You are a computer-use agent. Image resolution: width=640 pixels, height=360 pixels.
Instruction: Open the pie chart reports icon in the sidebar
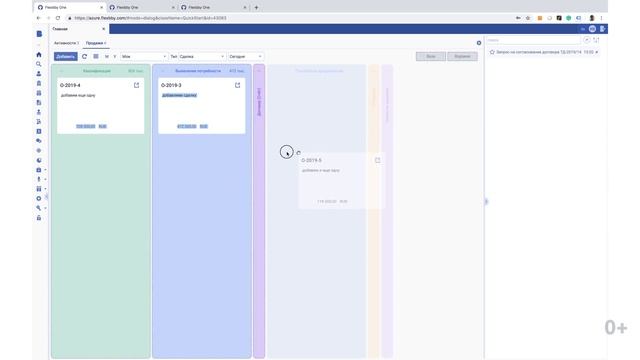tap(39, 160)
